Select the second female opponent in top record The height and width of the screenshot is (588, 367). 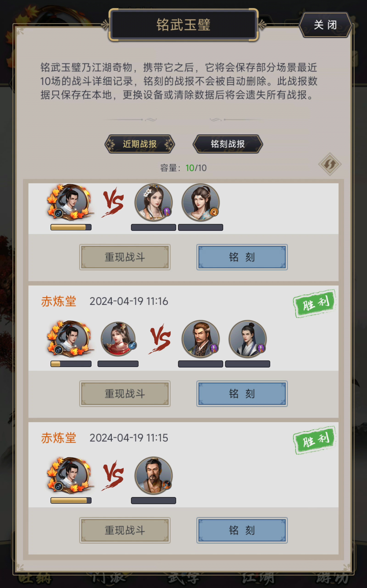tap(201, 202)
